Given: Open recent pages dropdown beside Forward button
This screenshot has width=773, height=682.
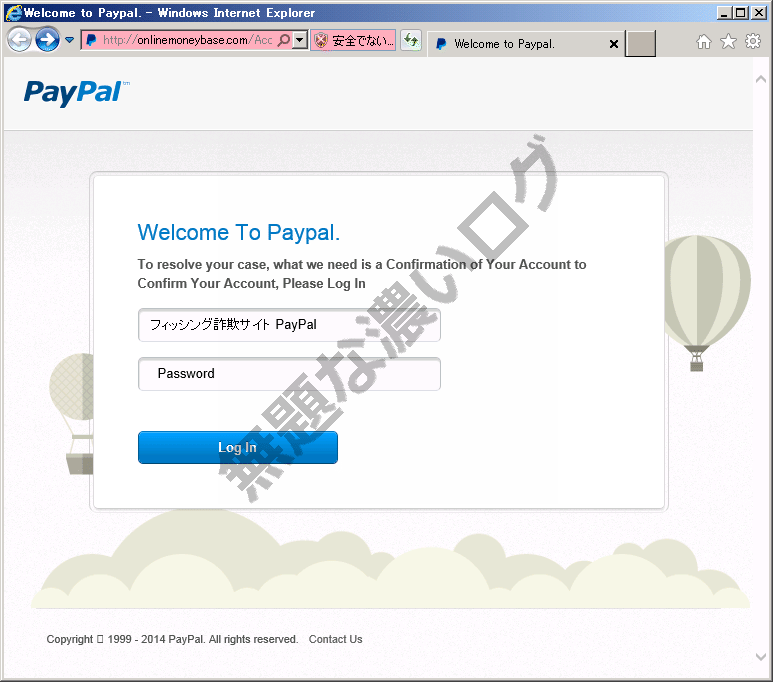Looking at the screenshot, I should (70, 40).
